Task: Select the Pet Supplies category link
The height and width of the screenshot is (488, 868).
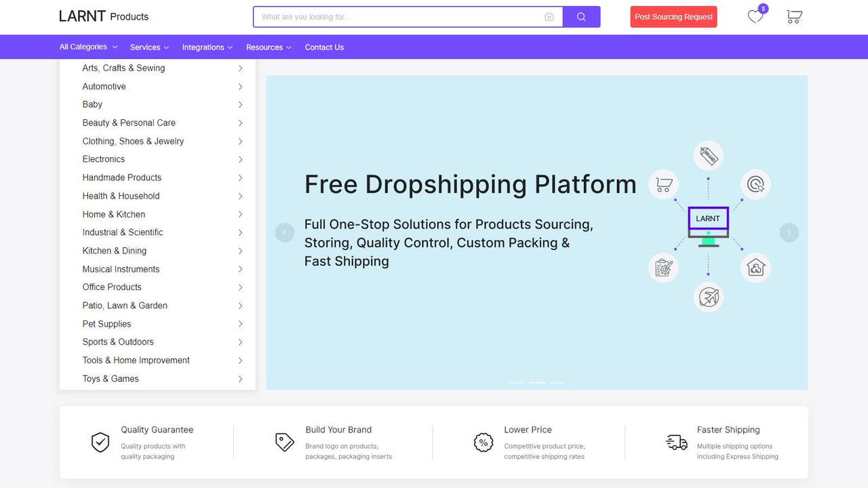Action: (x=106, y=323)
